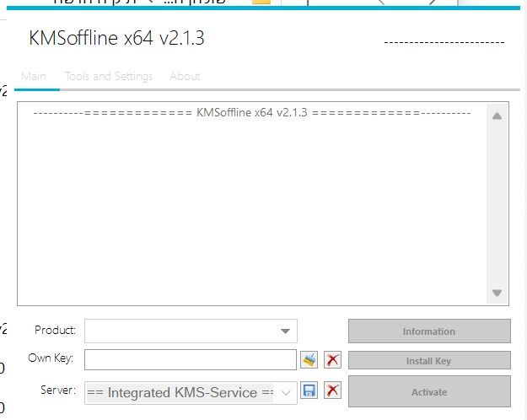Remove server using the red X icon
Screen dimensions: 527x420
[x=332, y=390]
